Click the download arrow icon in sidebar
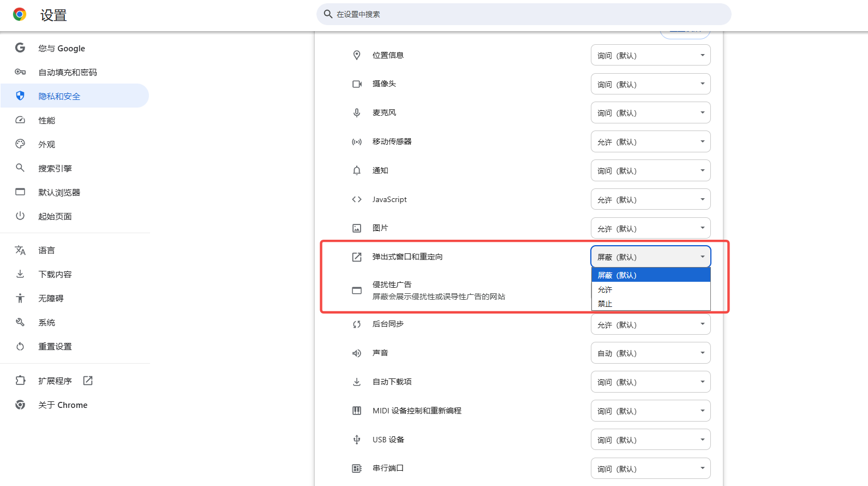This screenshot has height=486, width=868. click(20, 274)
